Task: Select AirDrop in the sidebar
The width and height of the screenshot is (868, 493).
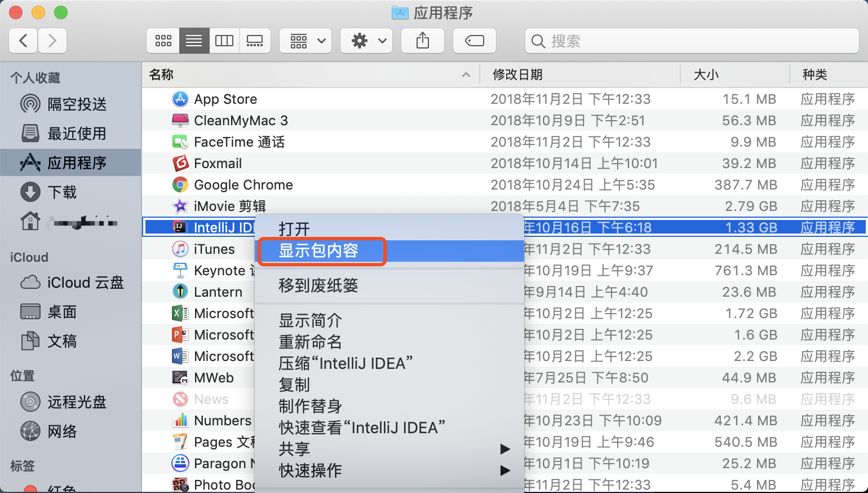Action: pyautogui.click(x=70, y=104)
